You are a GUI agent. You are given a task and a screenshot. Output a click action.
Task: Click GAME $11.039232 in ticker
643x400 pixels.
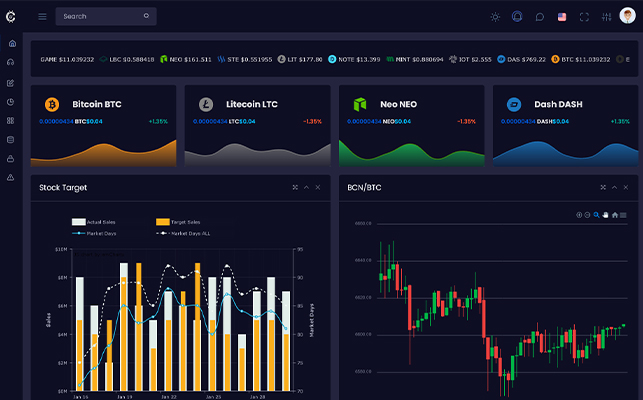point(67,59)
